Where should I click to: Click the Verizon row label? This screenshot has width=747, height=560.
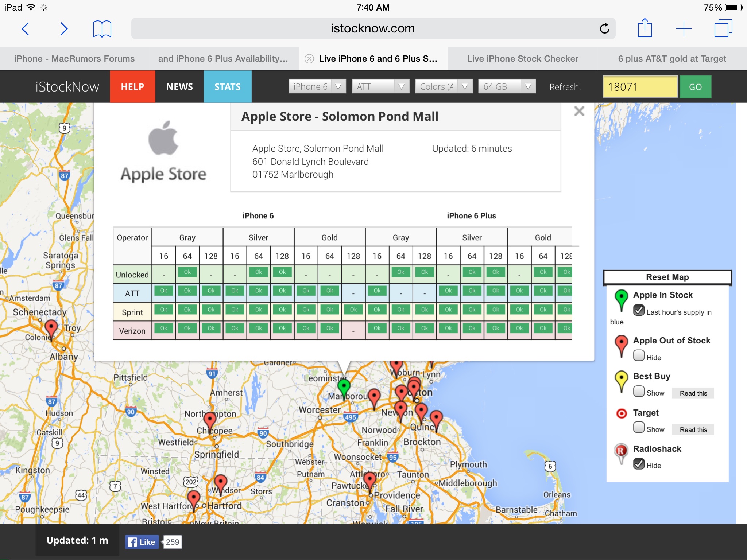[x=132, y=331]
